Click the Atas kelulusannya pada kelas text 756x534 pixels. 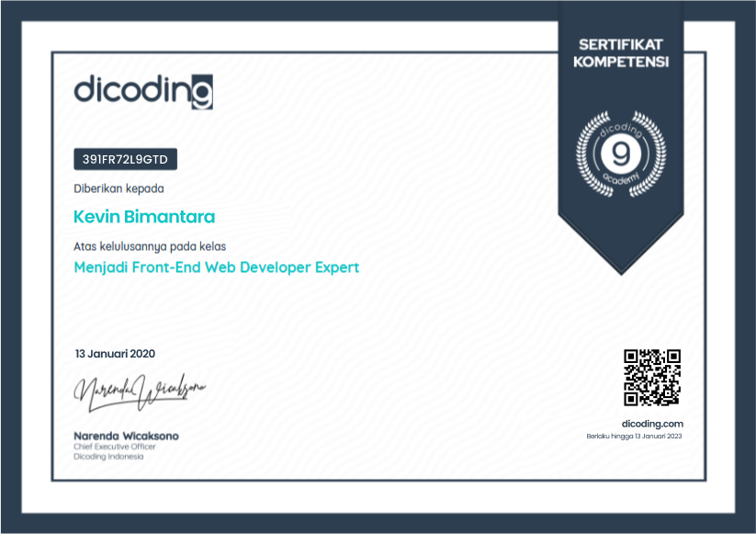pos(150,245)
